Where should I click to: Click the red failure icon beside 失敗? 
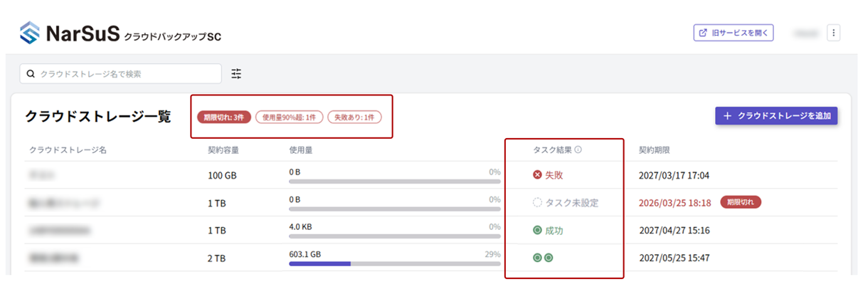[x=537, y=174]
